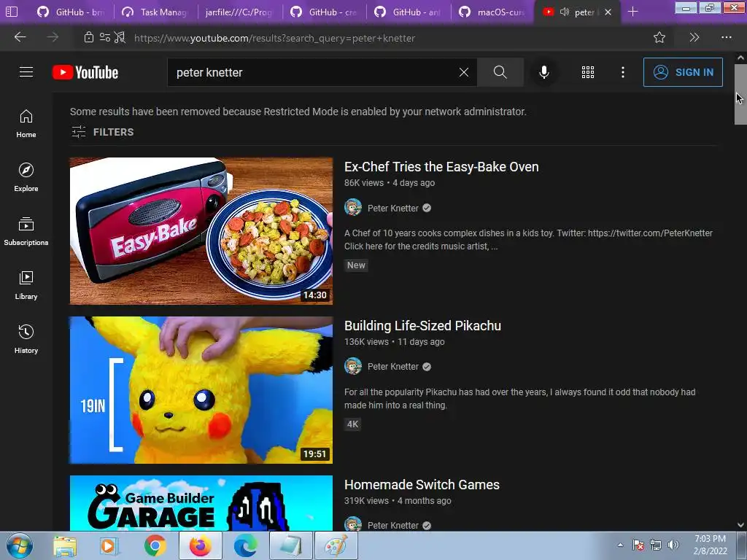
Task: Show hidden system tray icons arrow
Action: [620, 545]
